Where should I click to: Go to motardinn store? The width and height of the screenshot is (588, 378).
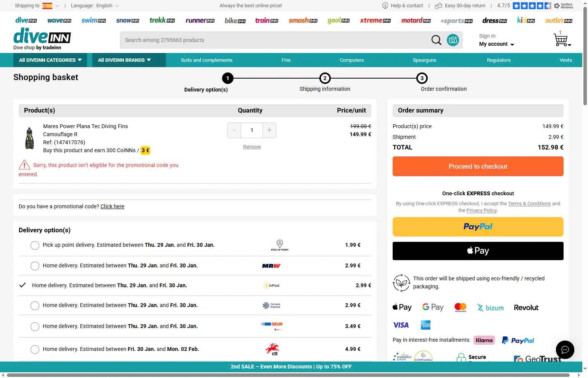(416, 20)
